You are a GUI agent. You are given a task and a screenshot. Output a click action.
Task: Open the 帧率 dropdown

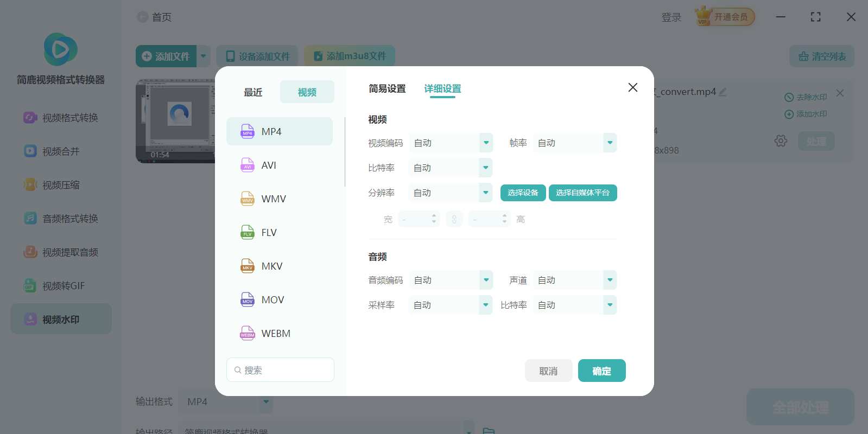pyautogui.click(x=610, y=143)
